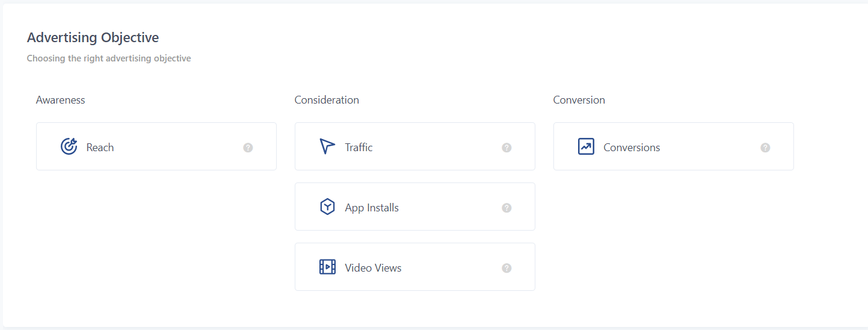Show help for the Conversions objective
The width and height of the screenshot is (868, 330).
pyautogui.click(x=765, y=148)
